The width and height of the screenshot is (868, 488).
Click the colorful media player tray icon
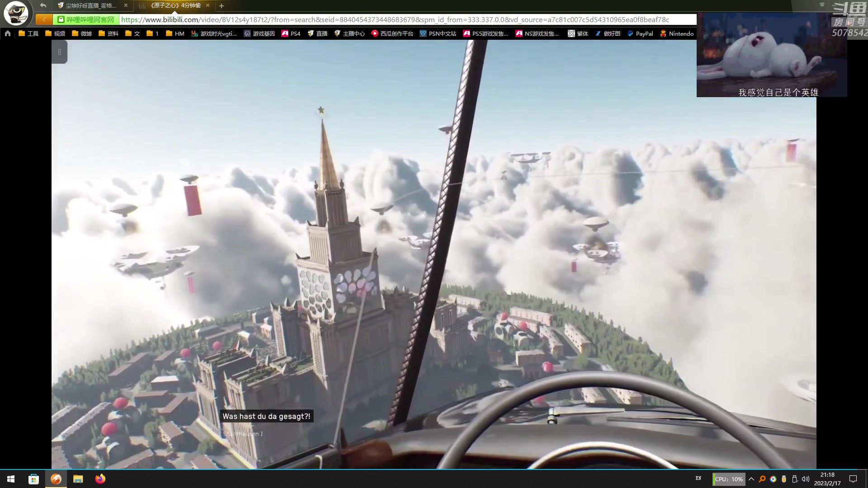(x=773, y=479)
